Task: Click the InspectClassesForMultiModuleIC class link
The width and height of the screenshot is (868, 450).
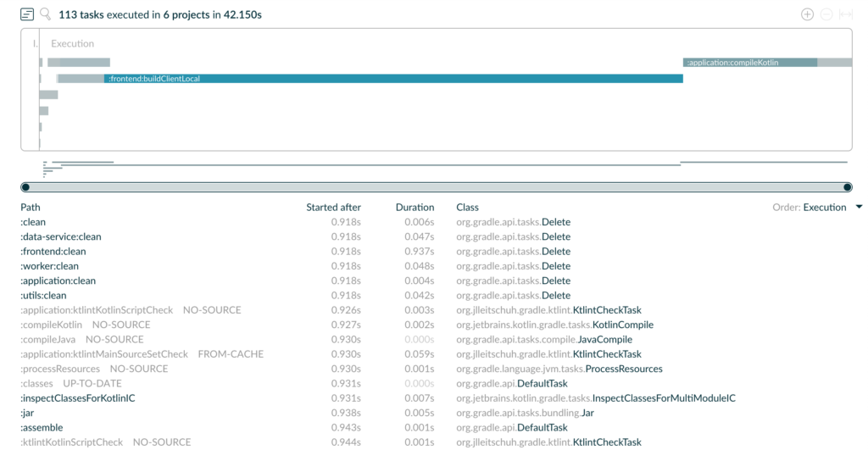Action: 663,398
